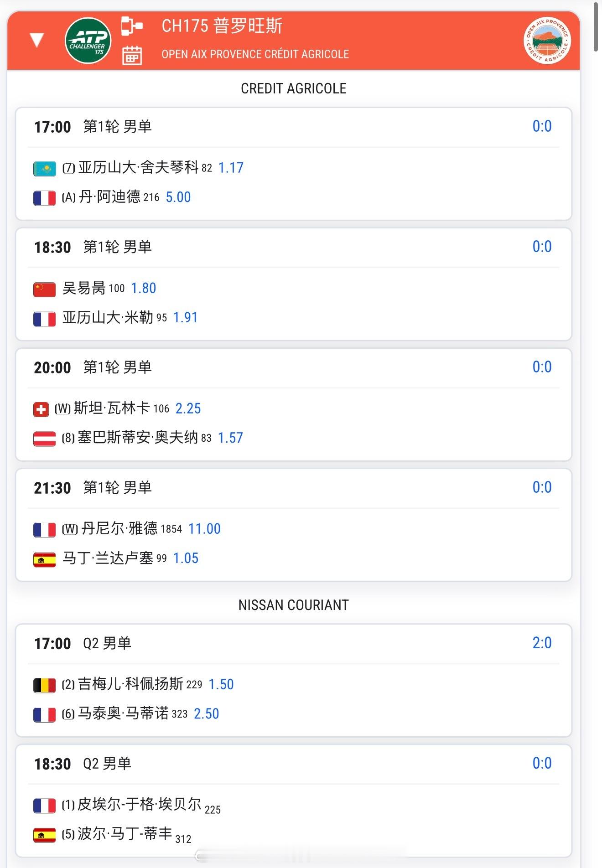The height and width of the screenshot is (868, 602).
Task: Select the CH175 普罗旺斯 tournament title
Action: pyautogui.click(x=222, y=26)
